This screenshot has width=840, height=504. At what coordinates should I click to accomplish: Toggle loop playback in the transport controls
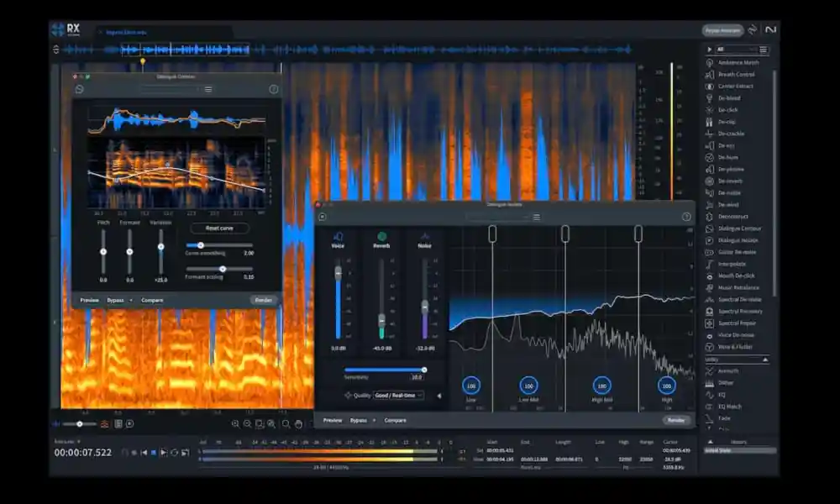174,454
